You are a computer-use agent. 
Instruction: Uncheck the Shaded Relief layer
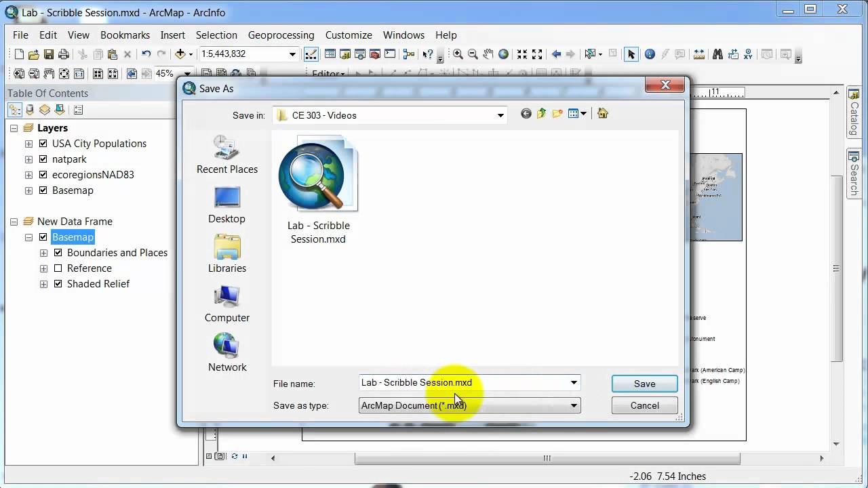tap(58, 284)
